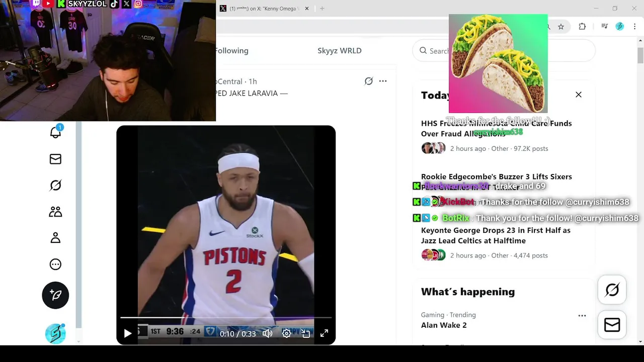
Task: Open the account avatar at sidebar bottom
Action: [x=55, y=333]
